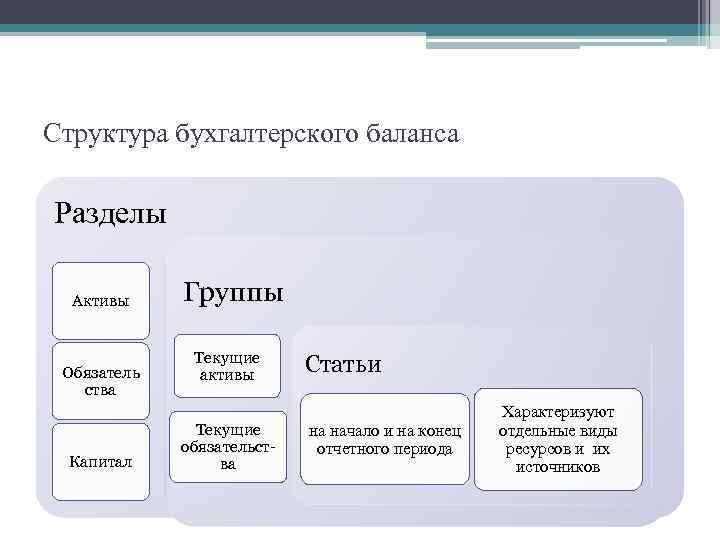The width and height of the screenshot is (720, 540).
Task: Select the 'Группы' heading
Action: pyautogui.click(x=233, y=292)
